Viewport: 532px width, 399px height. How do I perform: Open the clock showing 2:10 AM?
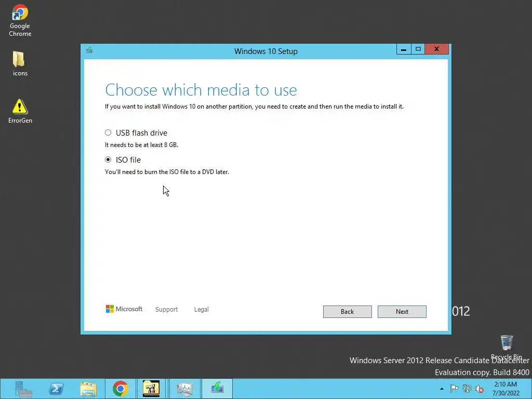[506, 389]
